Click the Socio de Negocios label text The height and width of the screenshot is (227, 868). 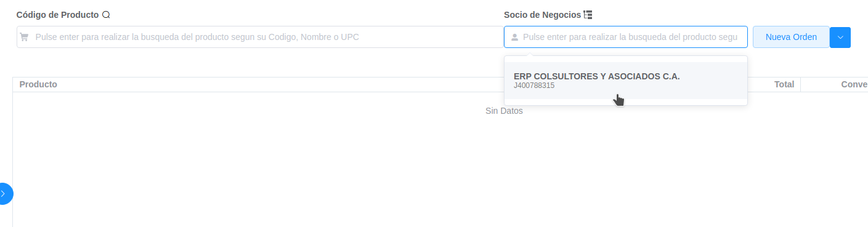coord(542,15)
